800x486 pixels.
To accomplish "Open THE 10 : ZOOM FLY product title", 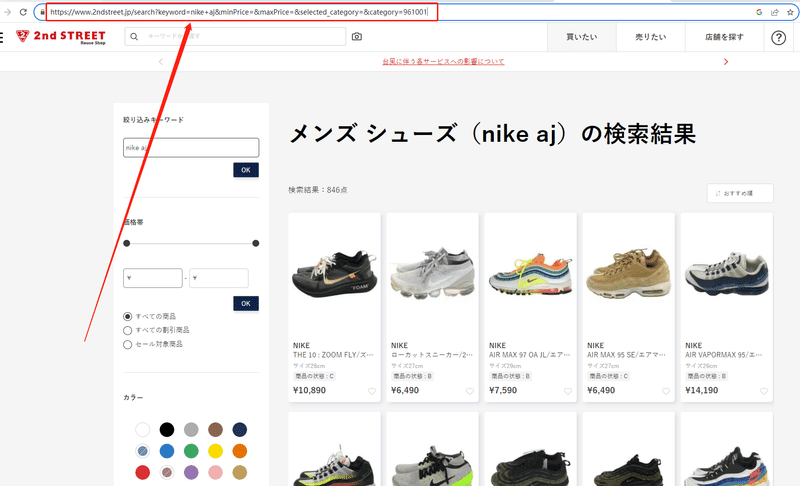I will [333, 355].
